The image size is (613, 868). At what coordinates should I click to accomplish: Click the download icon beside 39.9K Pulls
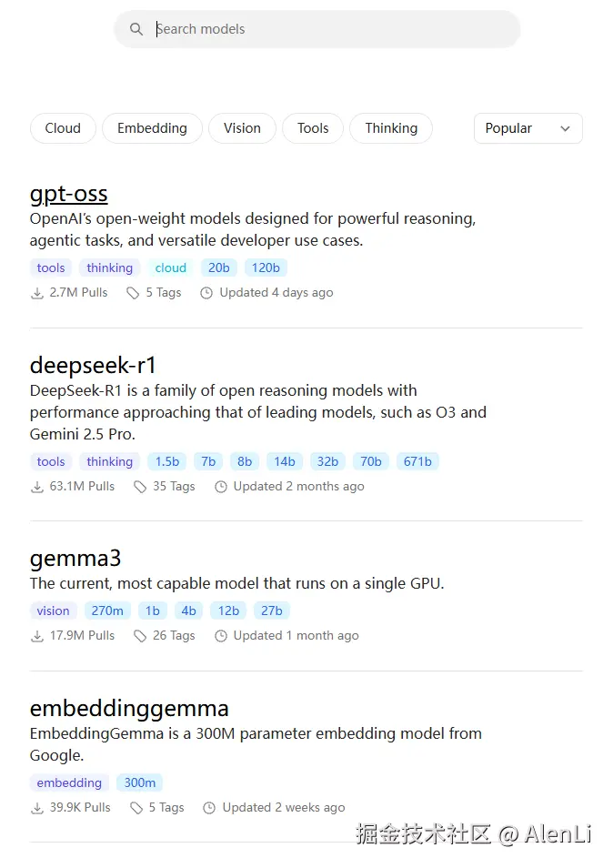click(37, 808)
